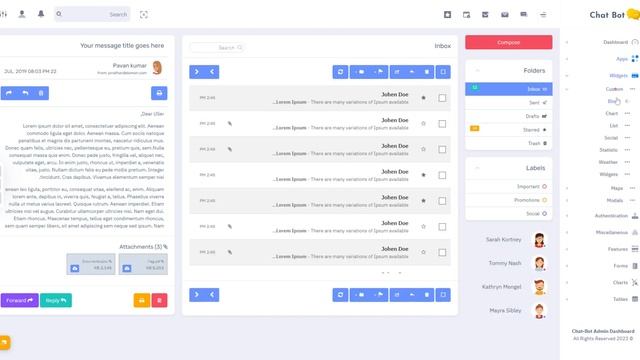Delete selected mail using the top toolbar trash

[x=427, y=72]
